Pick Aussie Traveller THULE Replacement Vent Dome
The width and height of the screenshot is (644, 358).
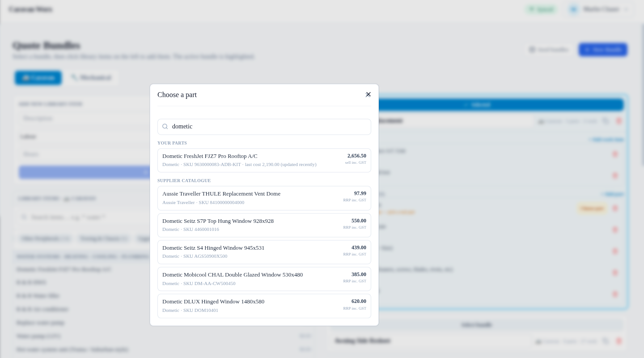(264, 198)
